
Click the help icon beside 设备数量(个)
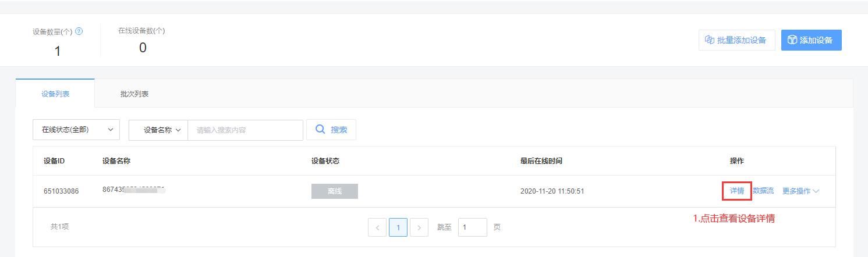[79, 31]
